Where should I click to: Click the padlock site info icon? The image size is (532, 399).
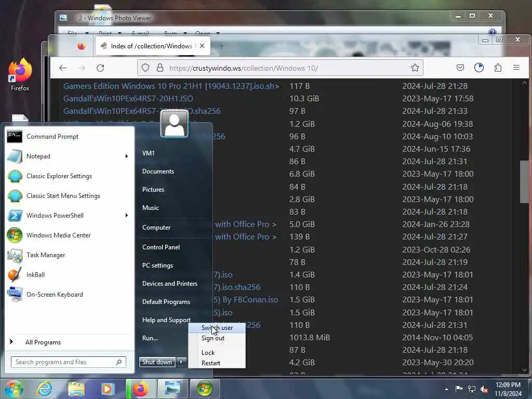160,68
